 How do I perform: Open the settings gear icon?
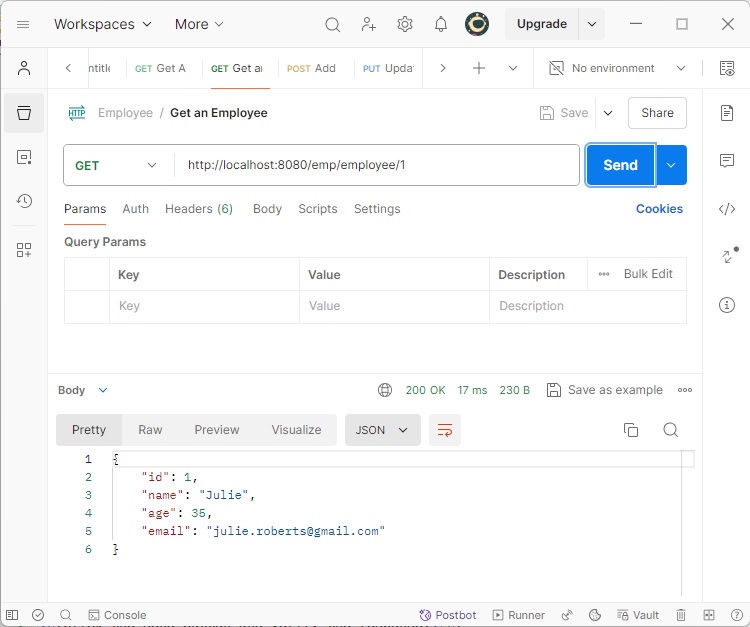point(405,24)
